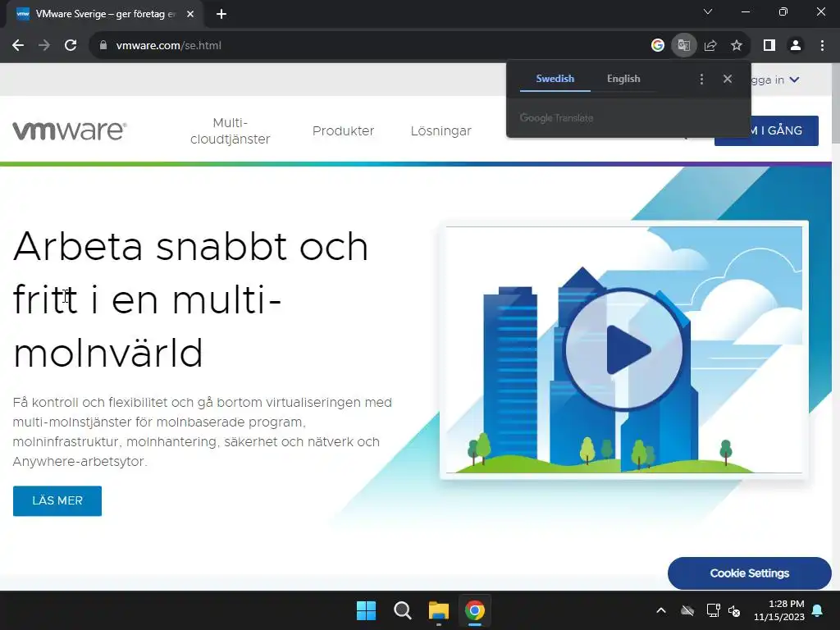Play the video on the hero image
The height and width of the screenshot is (630, 840).
[x=624, y=349]
